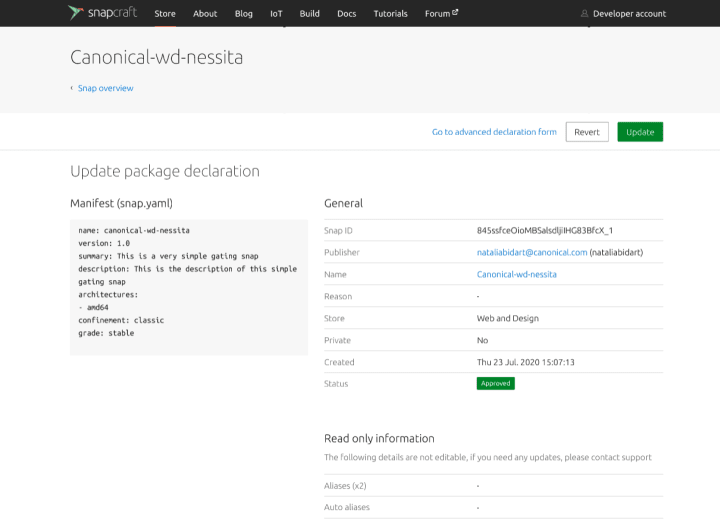
Task: Click the back chevron beside Snap overview
Action: pos(72,88)
